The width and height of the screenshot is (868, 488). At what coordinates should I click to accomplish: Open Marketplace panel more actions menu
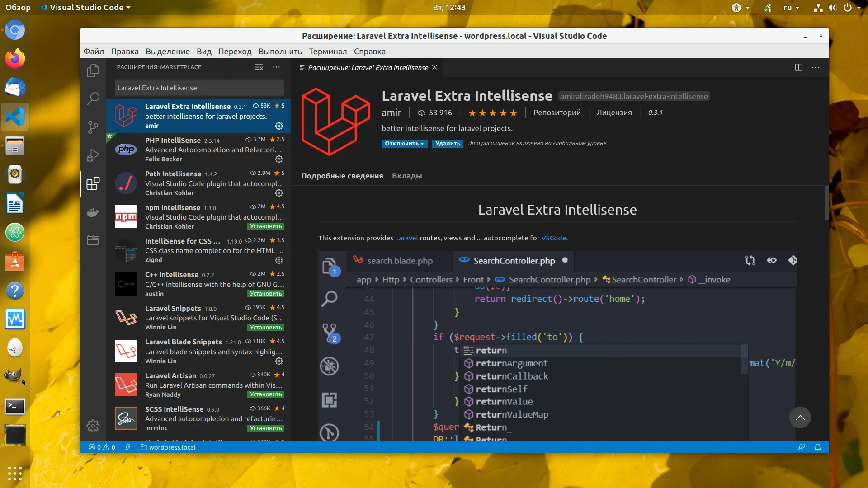pyautogui.click(x=276, y=67)
